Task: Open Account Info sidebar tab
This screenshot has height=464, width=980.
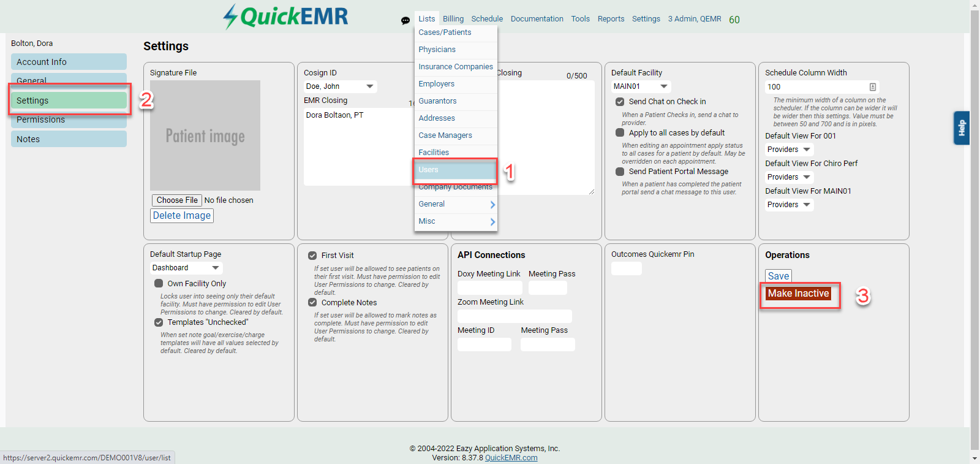Action: click(69, 62)
